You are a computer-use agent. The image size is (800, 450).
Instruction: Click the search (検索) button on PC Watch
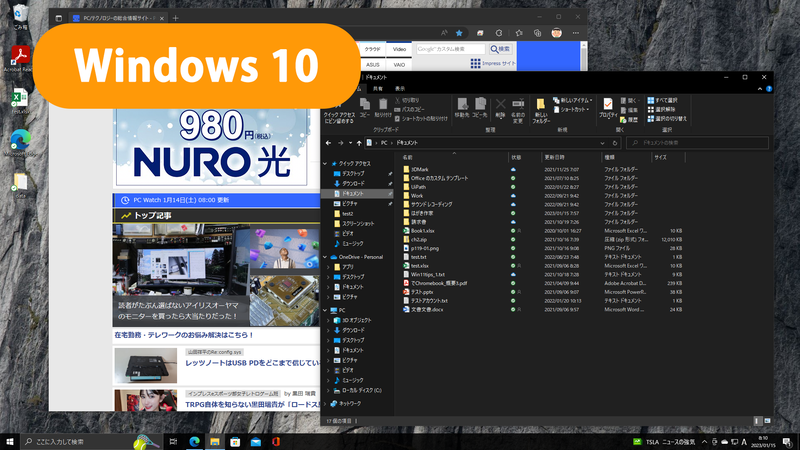(501, 49)
